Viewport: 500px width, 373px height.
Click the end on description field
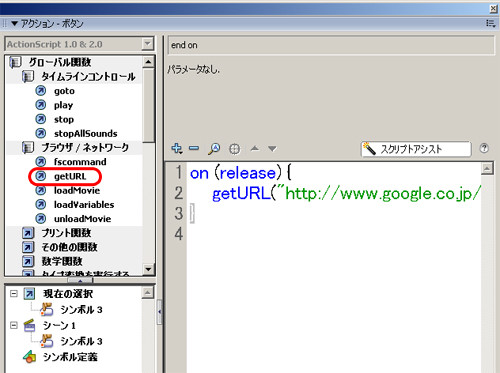331,45
